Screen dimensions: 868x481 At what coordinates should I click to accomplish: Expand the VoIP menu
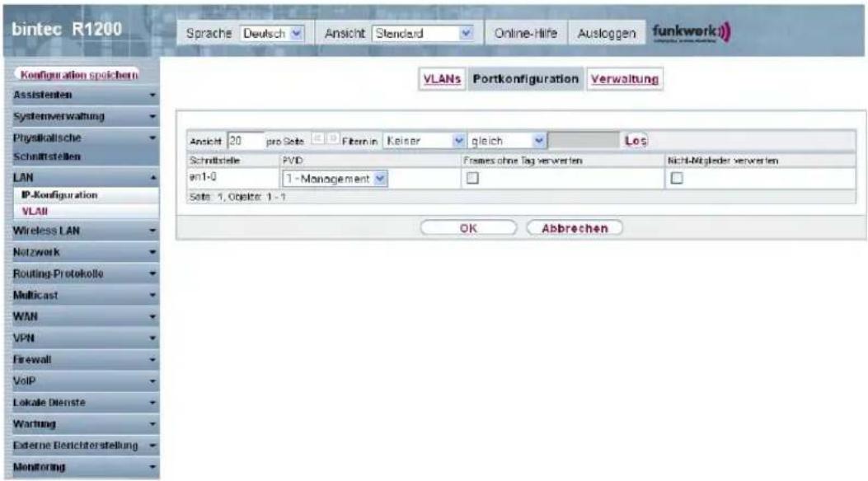tap(82, 381)
